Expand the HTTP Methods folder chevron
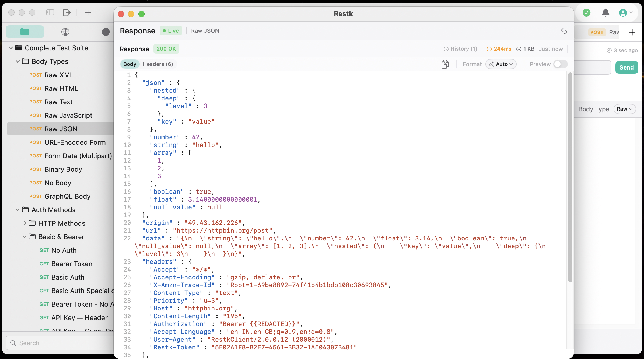 tap(25, 223)
